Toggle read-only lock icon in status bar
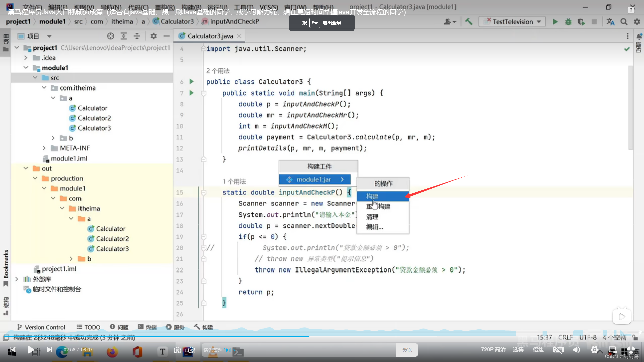The image size is (644, 362). coord(635,337)
